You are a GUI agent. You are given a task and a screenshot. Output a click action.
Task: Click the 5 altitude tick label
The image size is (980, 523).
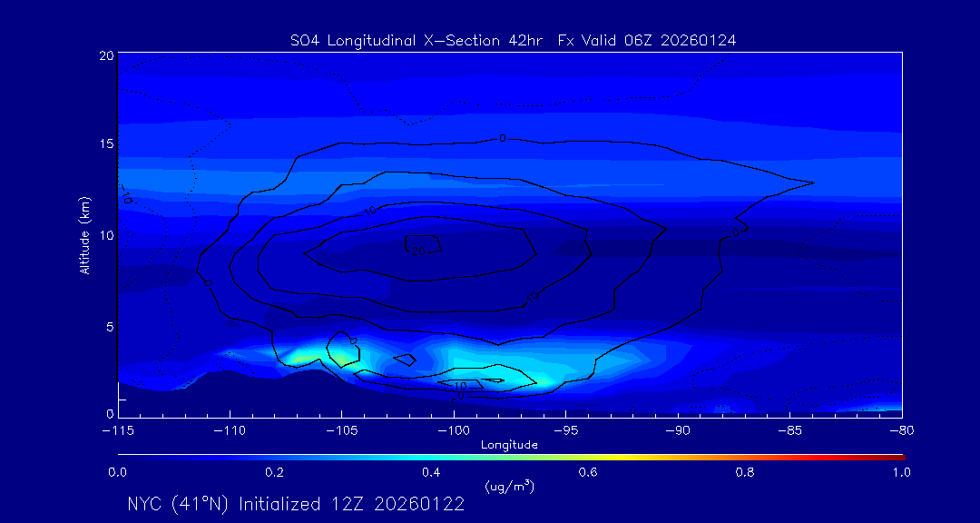click(108, 325)
